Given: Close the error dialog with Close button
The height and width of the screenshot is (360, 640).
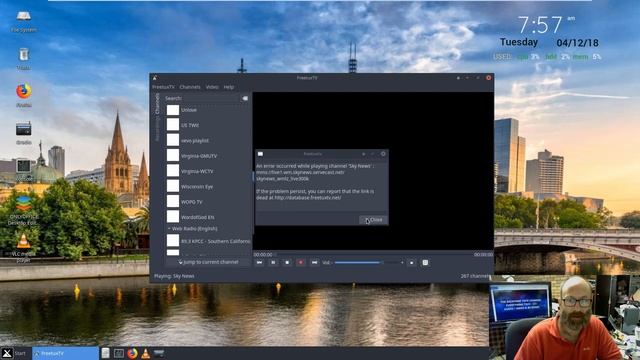Looking at the screenshot, I should point(373,220).
